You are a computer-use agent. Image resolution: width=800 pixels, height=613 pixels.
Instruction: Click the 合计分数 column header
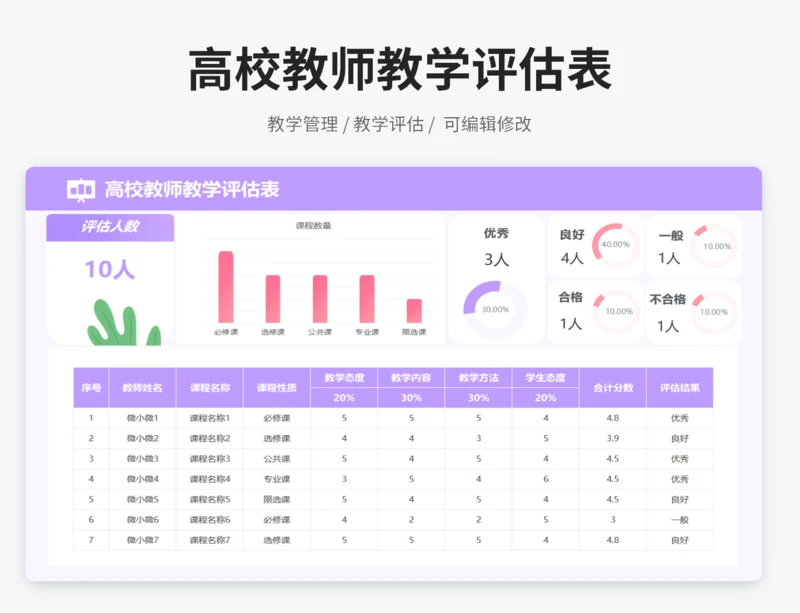pos(613,387)
